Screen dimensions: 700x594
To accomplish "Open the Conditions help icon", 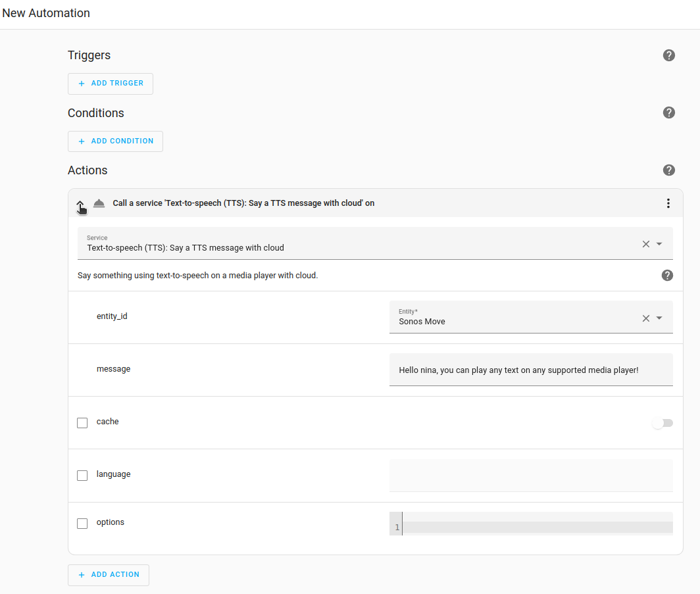I will (x=669, y=112).
